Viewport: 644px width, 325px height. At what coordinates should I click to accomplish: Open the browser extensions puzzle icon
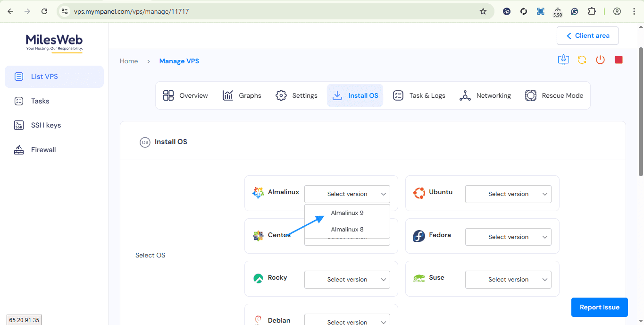(x=592, y=11)
